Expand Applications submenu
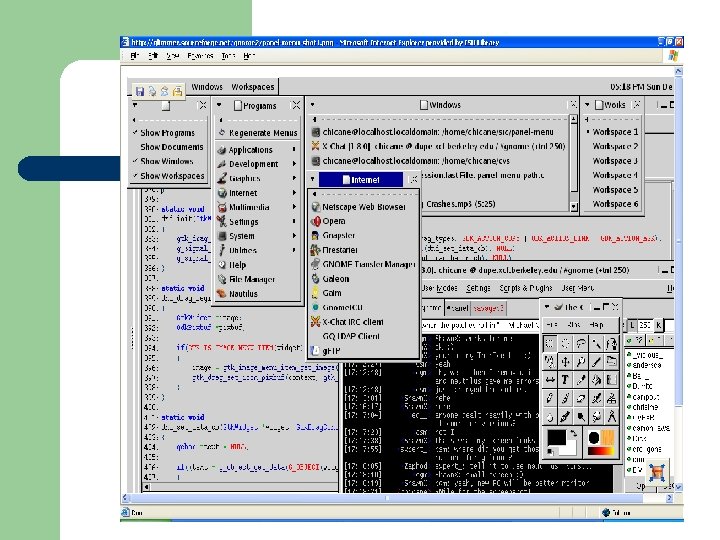 click(257, 150)
